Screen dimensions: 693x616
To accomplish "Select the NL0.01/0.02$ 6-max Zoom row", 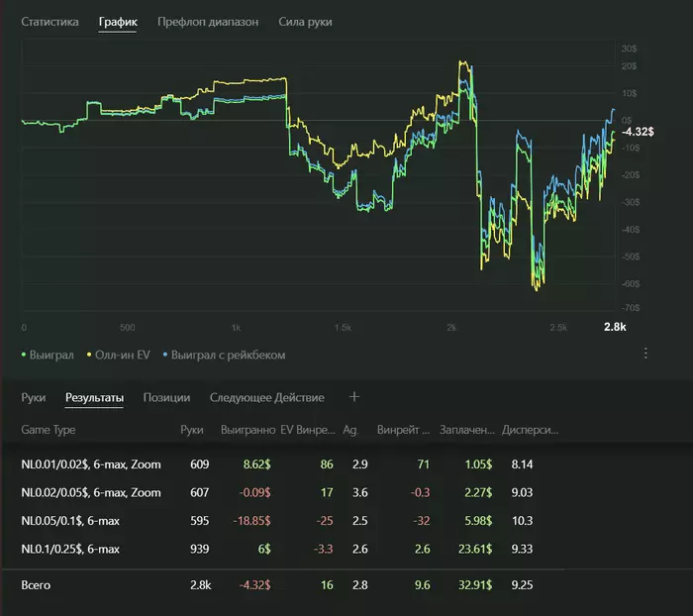I will [91, 463].
